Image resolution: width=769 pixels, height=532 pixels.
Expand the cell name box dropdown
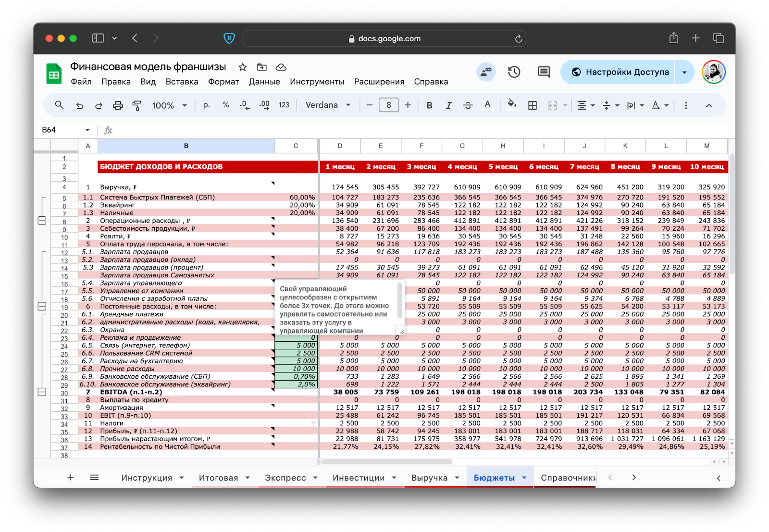click(87, 130)
